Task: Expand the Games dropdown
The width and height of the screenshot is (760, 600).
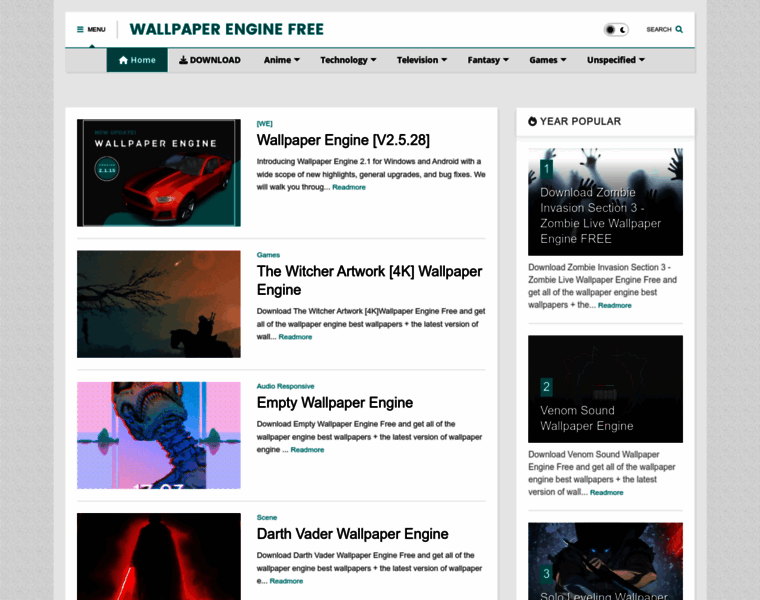Action: click(548, 60)
